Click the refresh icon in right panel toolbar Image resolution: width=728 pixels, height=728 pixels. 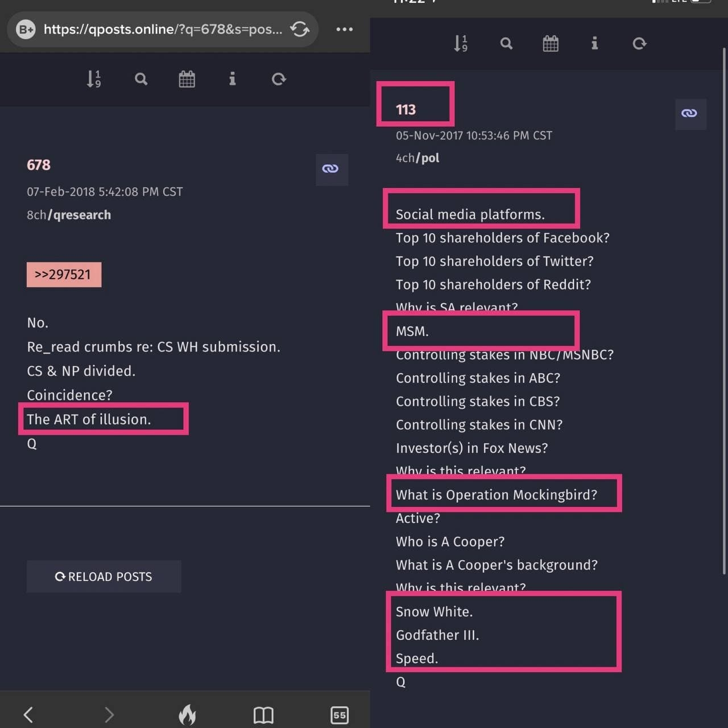[639, 43]
